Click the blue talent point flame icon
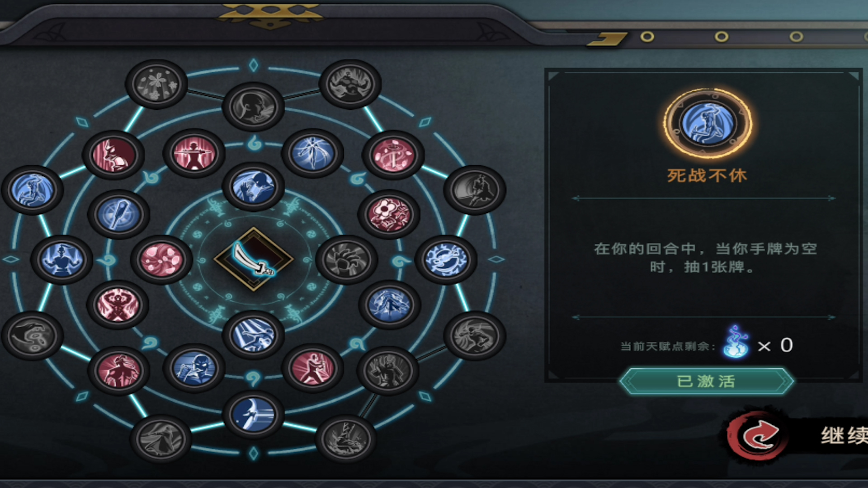The width and height of the screenshot is (868, 488). [736, 342]
